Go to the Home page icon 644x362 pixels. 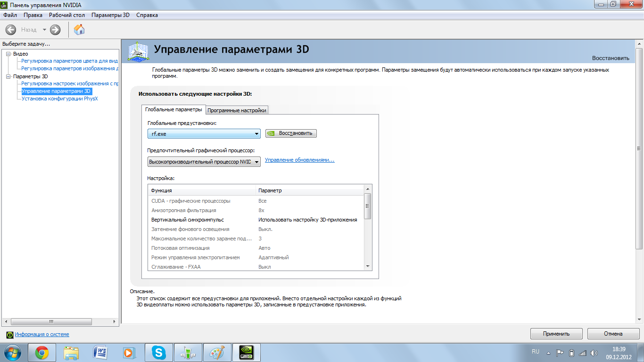[79, 30]
